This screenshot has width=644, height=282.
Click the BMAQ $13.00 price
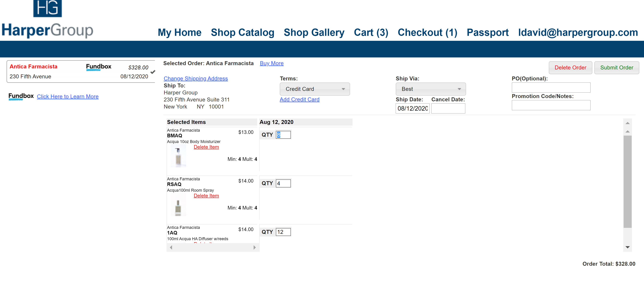coord(246,132)
